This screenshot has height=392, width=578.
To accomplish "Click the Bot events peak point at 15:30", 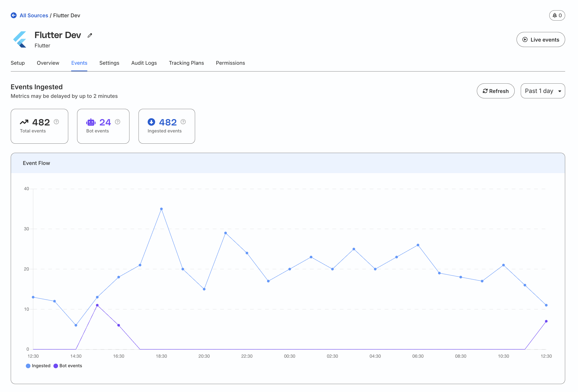I will point(97,305).
